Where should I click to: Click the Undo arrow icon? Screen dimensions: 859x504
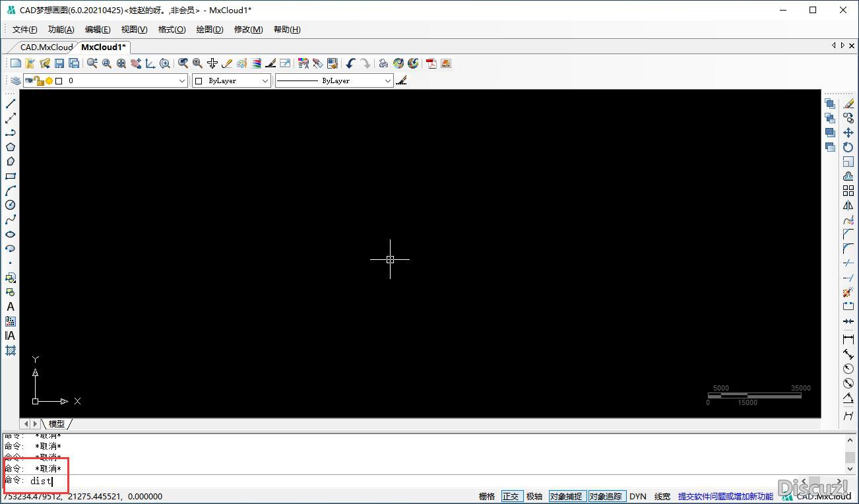(x=350, y=63)
